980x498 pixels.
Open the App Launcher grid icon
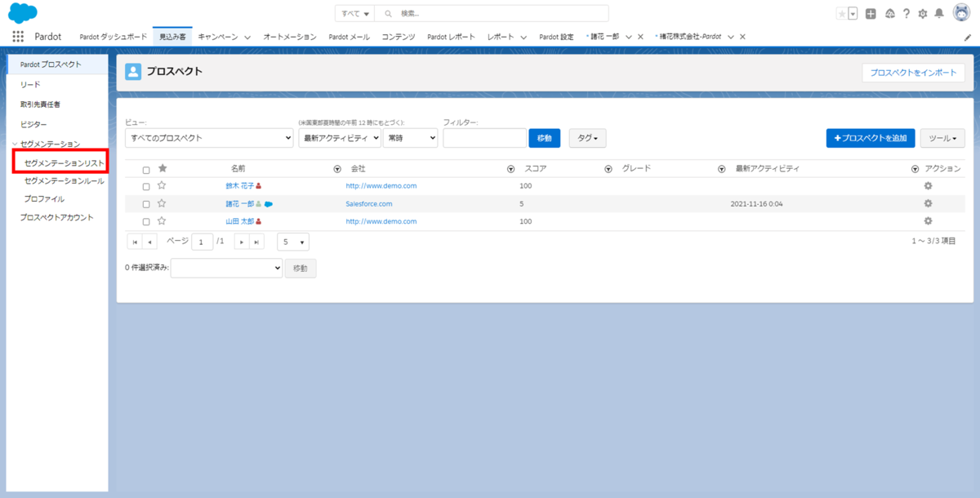(x=18, y=37)
